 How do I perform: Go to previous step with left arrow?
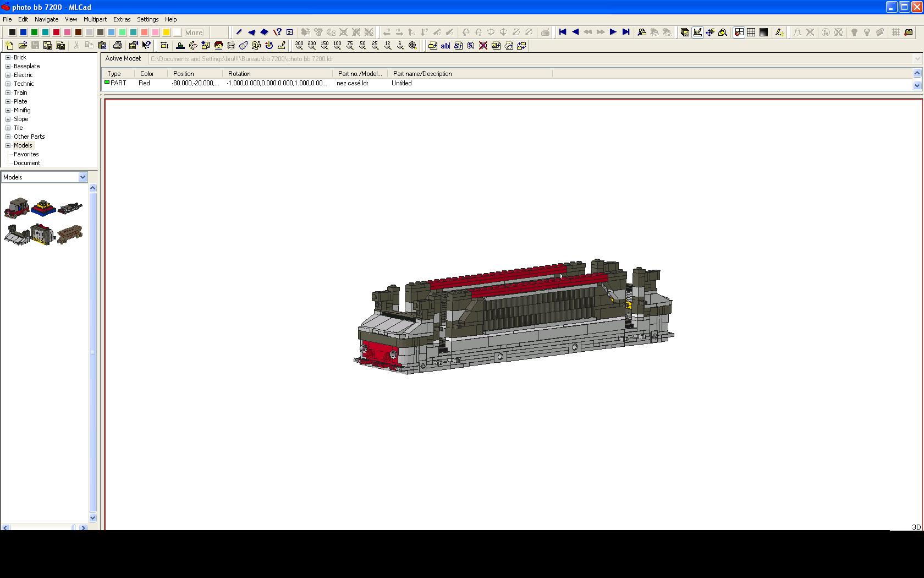[575, 32]
